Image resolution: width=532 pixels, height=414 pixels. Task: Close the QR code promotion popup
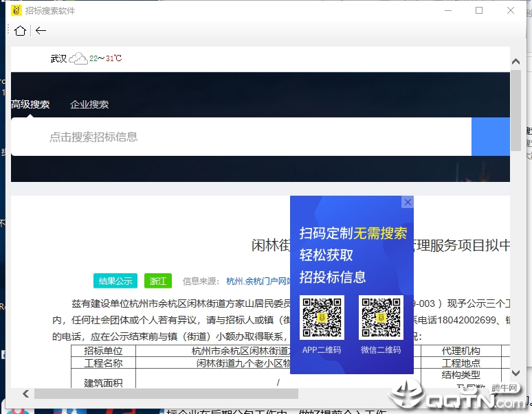tap(408, 202)
